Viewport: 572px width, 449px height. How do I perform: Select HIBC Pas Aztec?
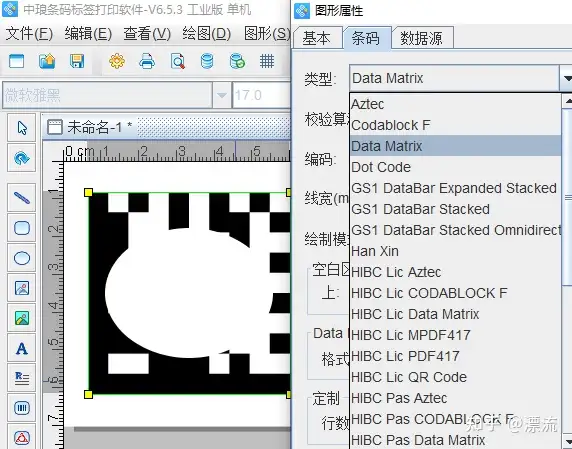pos(455,398)
